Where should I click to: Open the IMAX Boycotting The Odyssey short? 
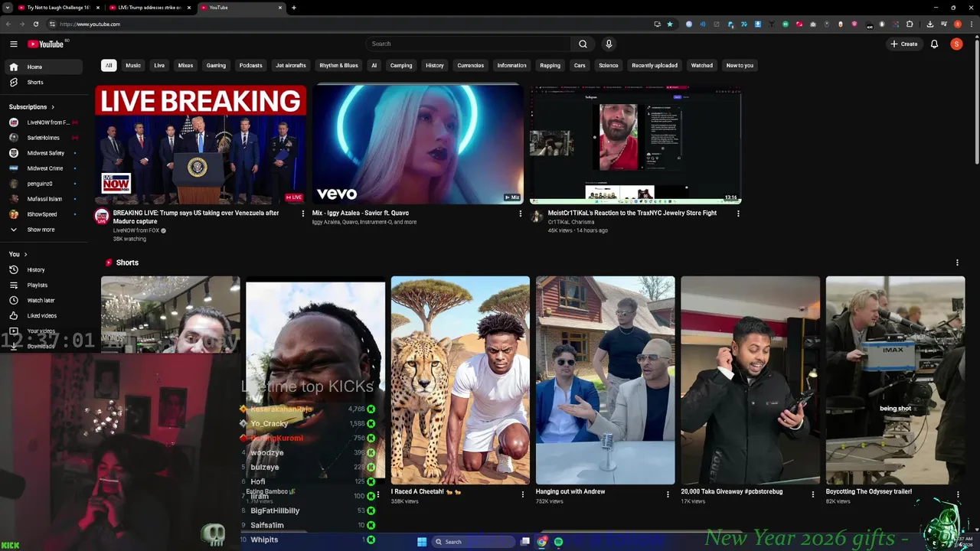(895, 380)
